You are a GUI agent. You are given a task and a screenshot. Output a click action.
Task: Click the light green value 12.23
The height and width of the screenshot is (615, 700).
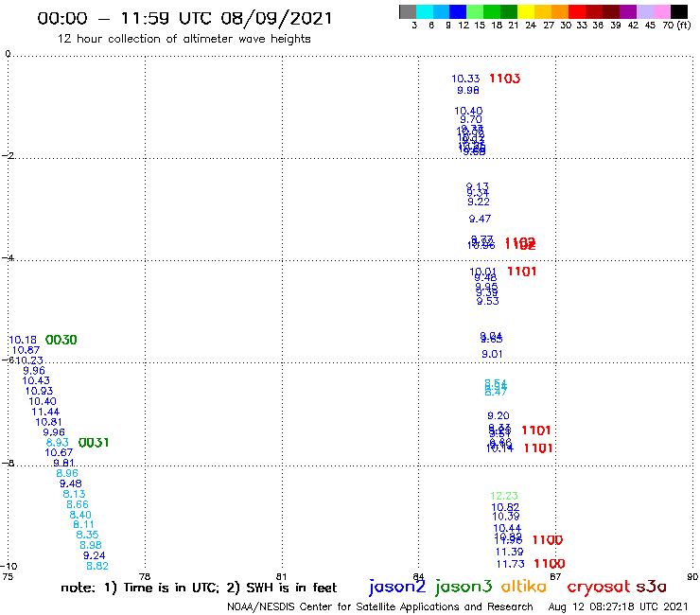click(504, 496)
